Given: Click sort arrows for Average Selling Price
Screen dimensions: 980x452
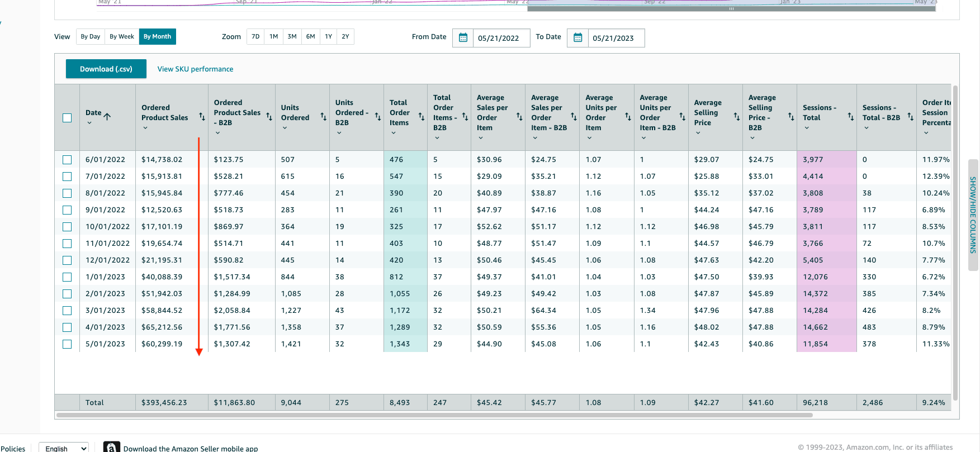Looking at the screenshot, I should [x=736, y=117].
